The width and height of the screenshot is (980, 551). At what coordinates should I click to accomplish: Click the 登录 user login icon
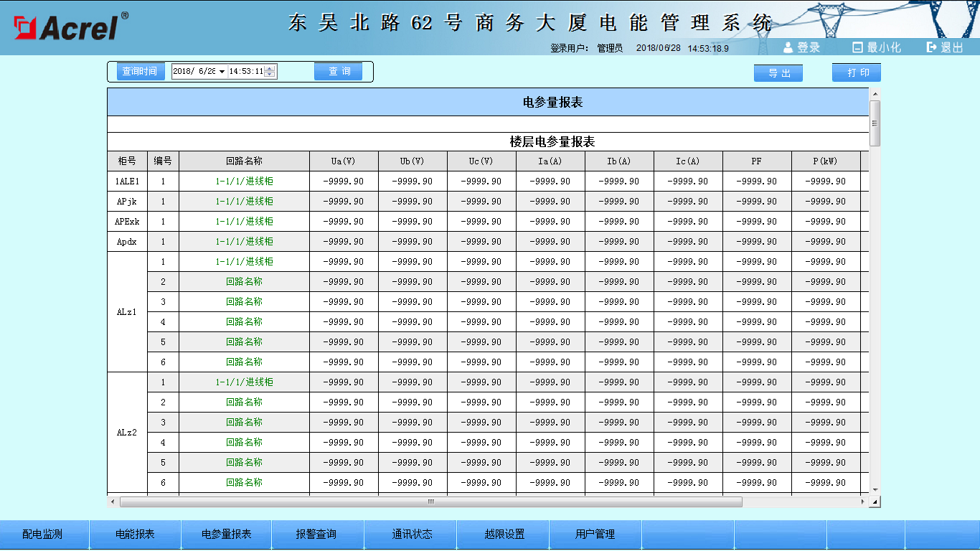788,47
